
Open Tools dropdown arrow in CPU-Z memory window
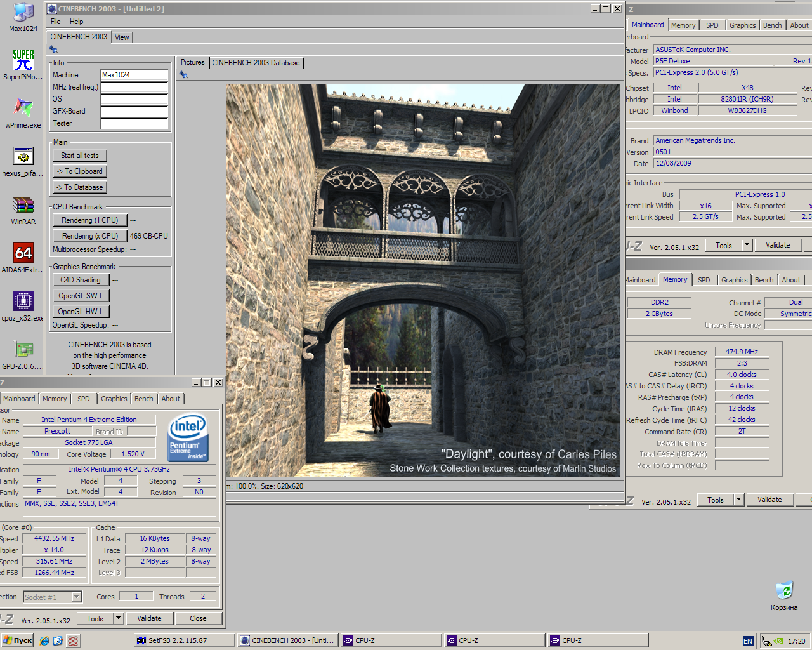tap(738, 500)
